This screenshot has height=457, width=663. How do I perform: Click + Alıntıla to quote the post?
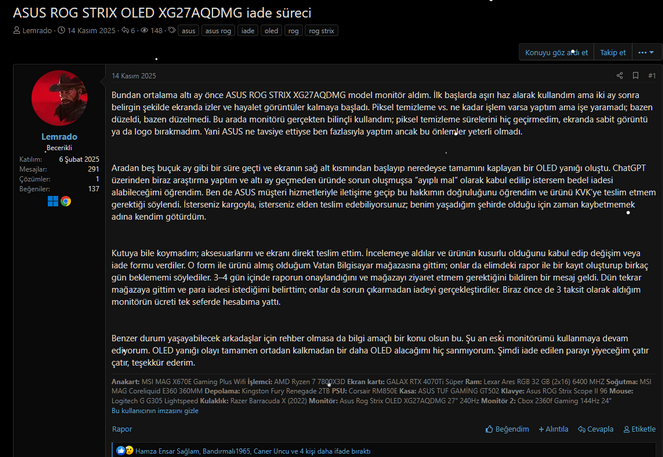[x=553, y=429]
